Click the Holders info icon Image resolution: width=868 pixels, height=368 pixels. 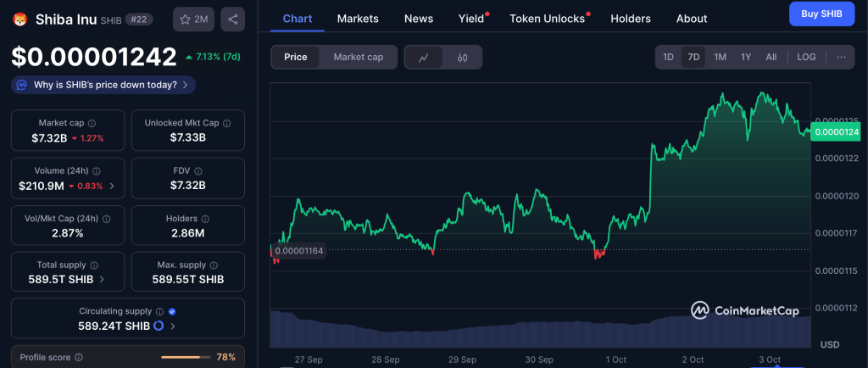coord(205,219)
